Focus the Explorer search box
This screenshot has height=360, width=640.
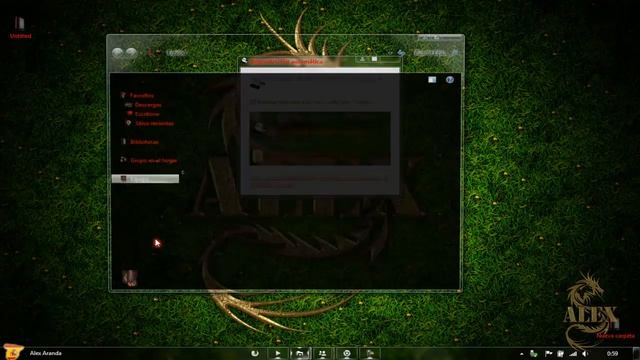tap(435, 53)
